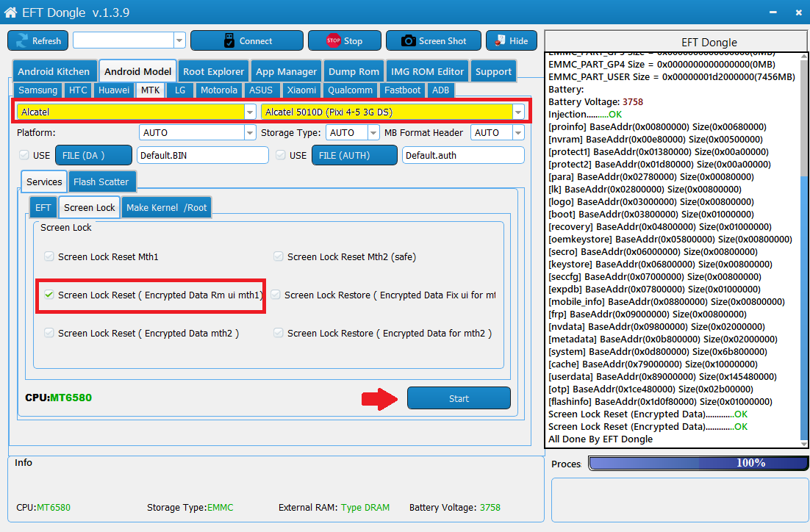
Task: Open the IMG ROM Editor tab
Action: coord(427,72)
